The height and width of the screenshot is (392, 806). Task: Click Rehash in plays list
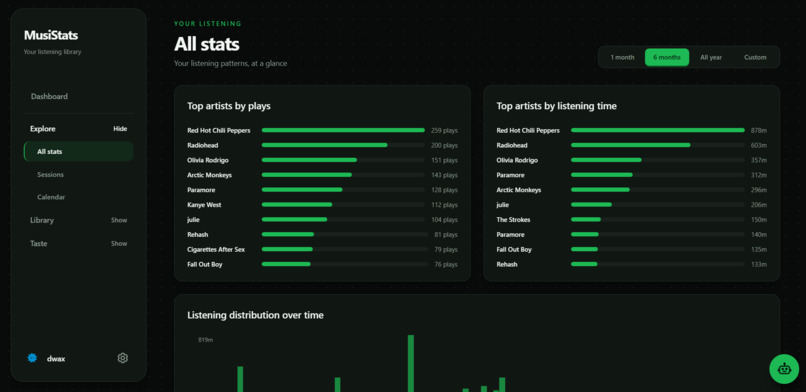click(198, 235)
